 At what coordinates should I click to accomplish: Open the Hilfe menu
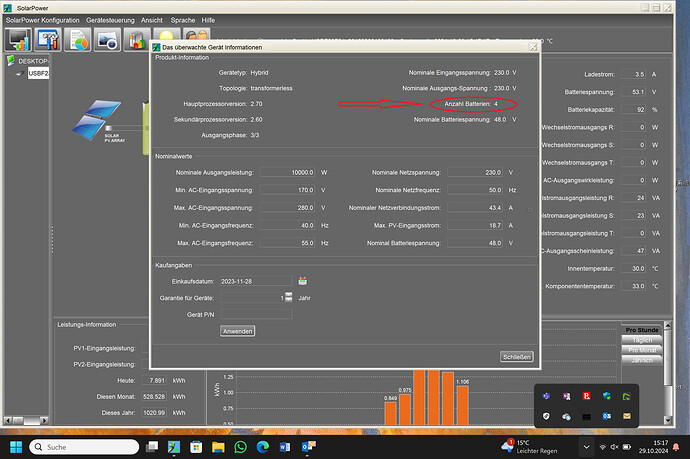click(x=208, y=20)
